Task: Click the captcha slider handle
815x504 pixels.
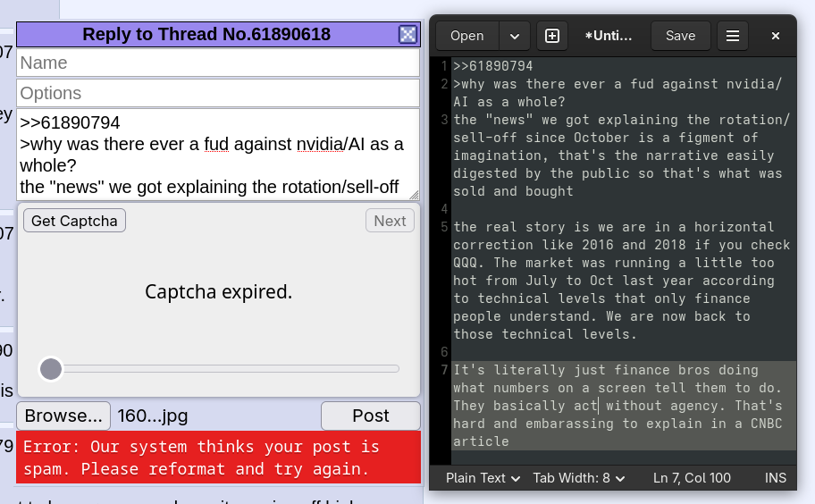Action: [x=51, y=369]
